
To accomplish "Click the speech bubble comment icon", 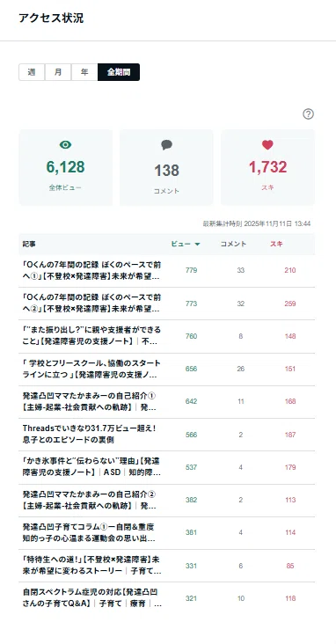I will [x=166, y=144].
